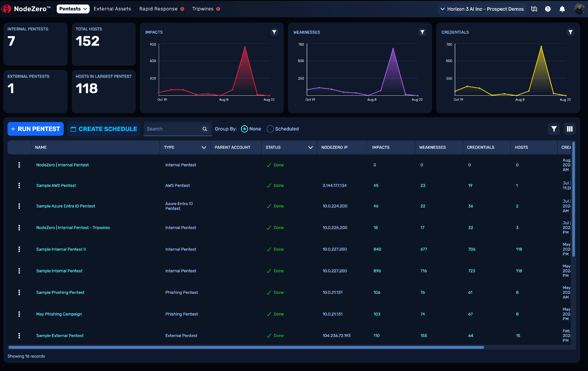Click the Hosts In Largest Pentest card

(104, 91)
